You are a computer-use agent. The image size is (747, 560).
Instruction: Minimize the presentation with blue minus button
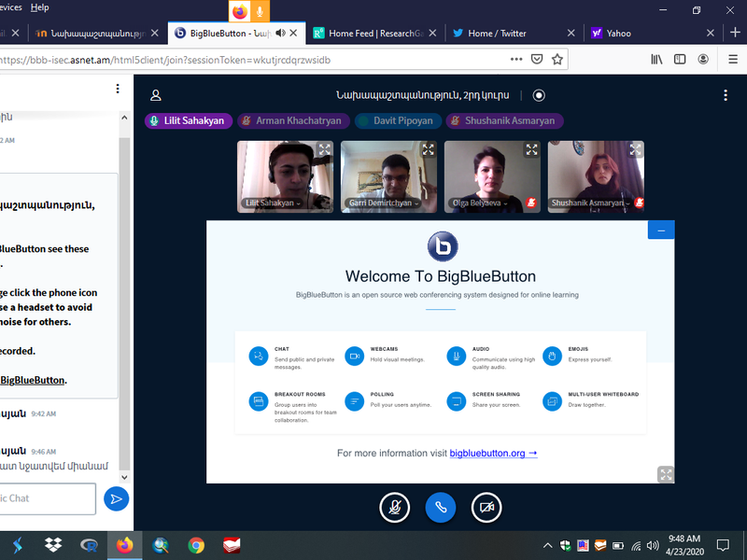[661, 230]
